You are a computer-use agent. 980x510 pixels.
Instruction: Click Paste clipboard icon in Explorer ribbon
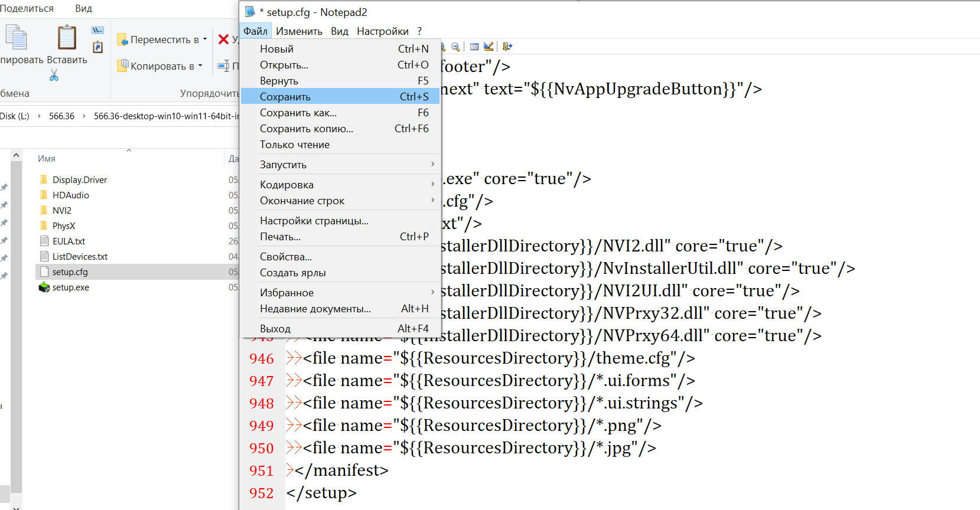click(67, 37)
